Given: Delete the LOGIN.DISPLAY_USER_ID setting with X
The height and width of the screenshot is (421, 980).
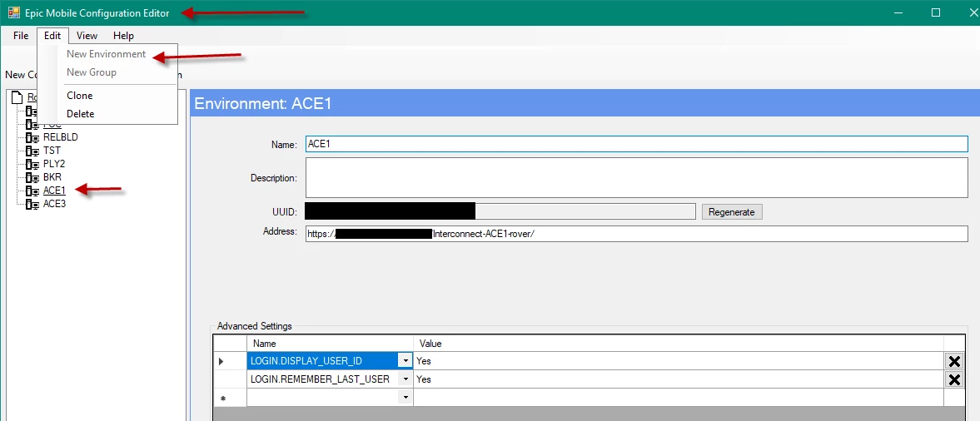Looking at the screenshot, I should pos(954,361).
